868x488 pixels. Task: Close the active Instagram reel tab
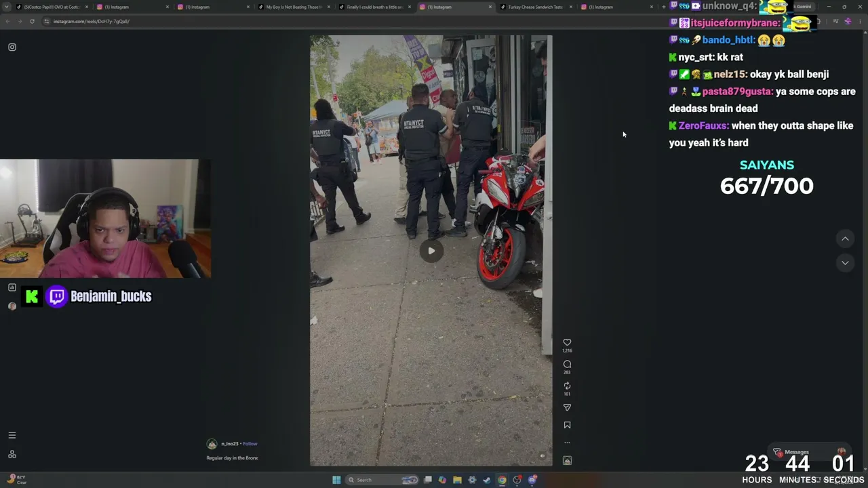click(490, 7)
